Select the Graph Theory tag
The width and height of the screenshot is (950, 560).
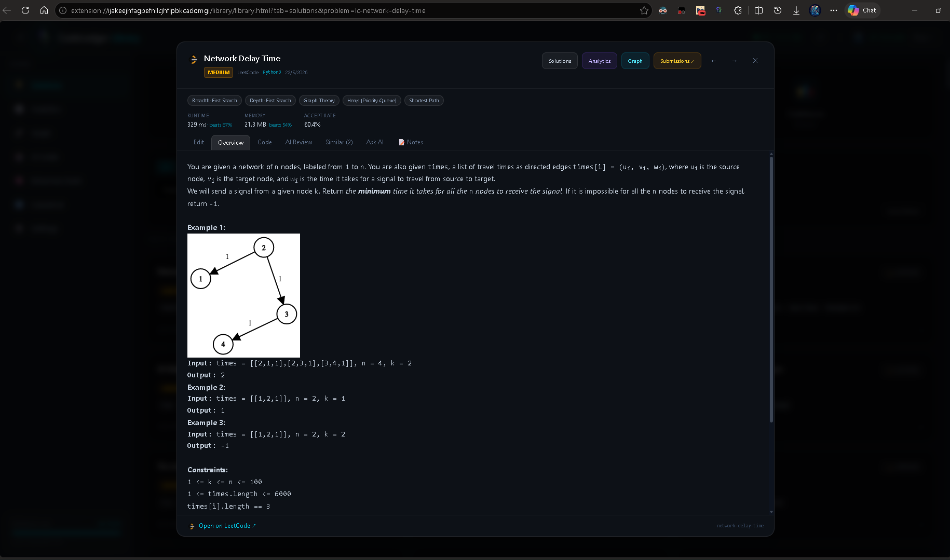pos(319,101)
